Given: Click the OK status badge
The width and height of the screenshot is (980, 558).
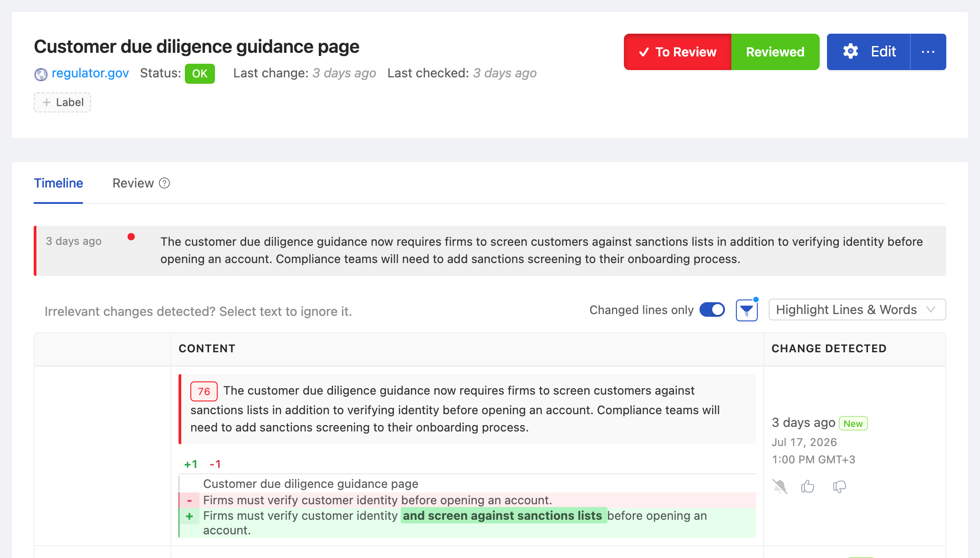Looking at the screenshot, I should [199, 73].
